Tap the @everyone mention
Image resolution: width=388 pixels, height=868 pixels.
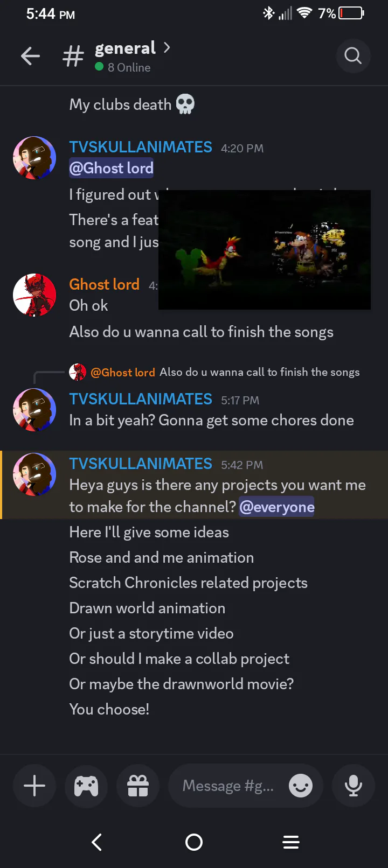coord(277,507)
